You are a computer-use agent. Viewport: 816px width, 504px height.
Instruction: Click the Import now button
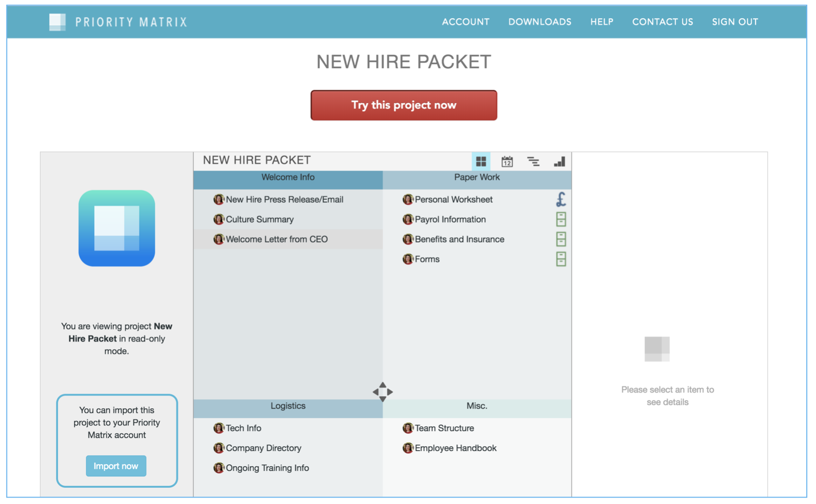click(116, 466)
